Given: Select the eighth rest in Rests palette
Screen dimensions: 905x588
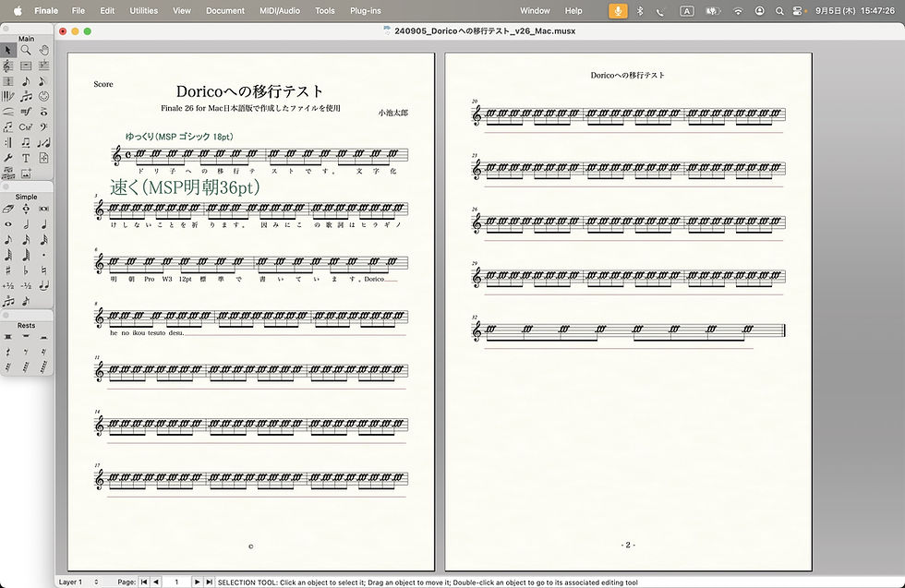Looking at the screenshot, I should tap(26, 352).
